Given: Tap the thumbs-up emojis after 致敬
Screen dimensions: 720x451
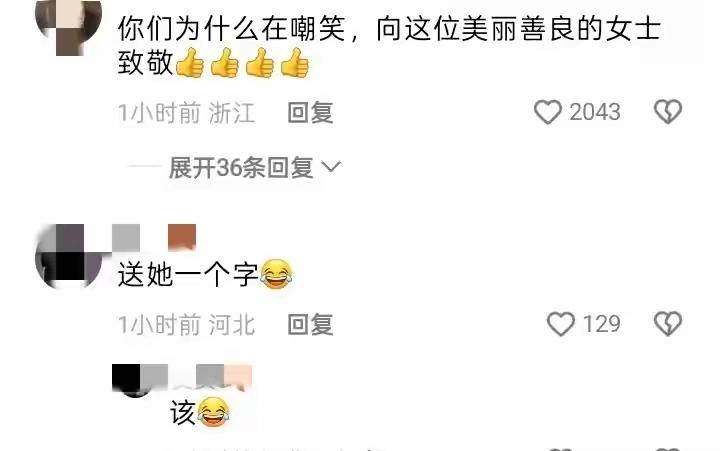Looking at the screenshot, I should 242,62.
